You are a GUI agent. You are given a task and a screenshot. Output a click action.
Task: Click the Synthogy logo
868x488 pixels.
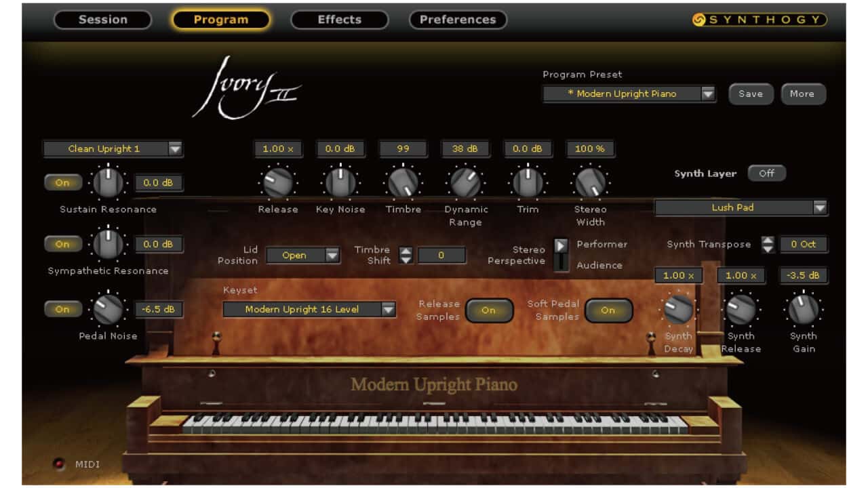click(x=759, y=20)
